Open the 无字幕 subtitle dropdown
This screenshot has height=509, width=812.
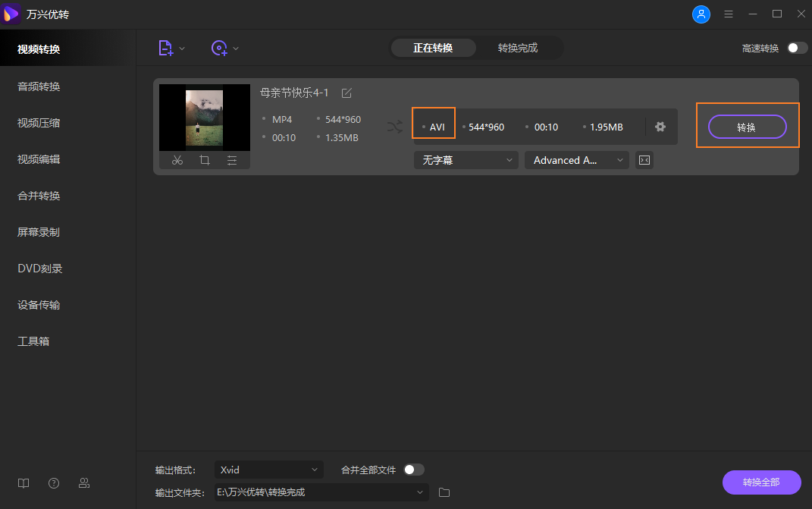pyautogui.click(x=466, y=160)
